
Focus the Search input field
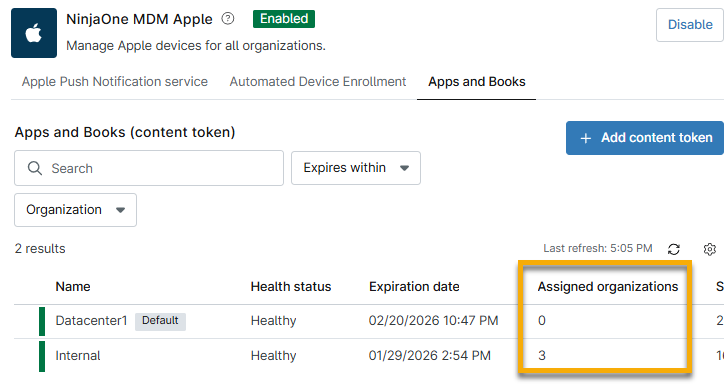[x=149, y=168]
